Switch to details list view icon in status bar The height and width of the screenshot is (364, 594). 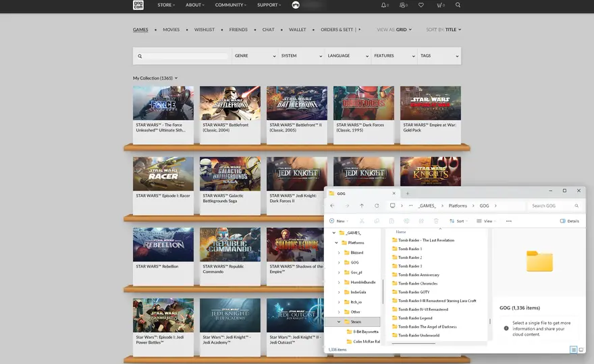(574, 350)
